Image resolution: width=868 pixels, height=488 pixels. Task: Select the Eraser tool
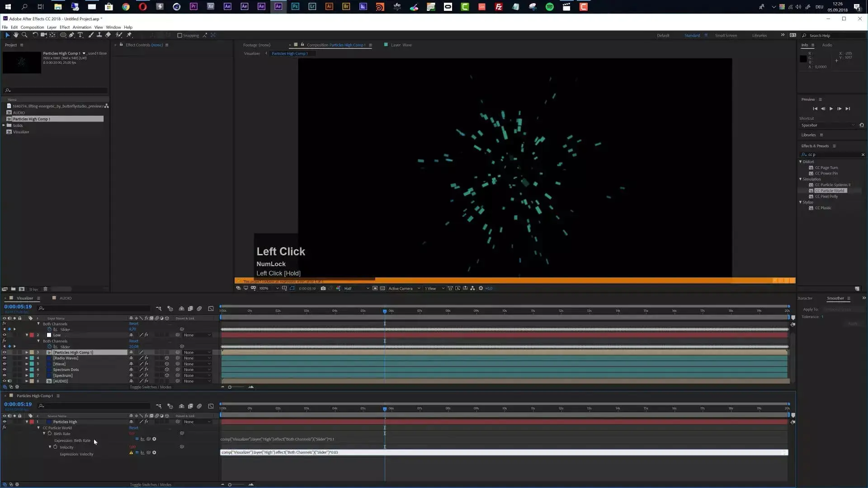[108, 35]
